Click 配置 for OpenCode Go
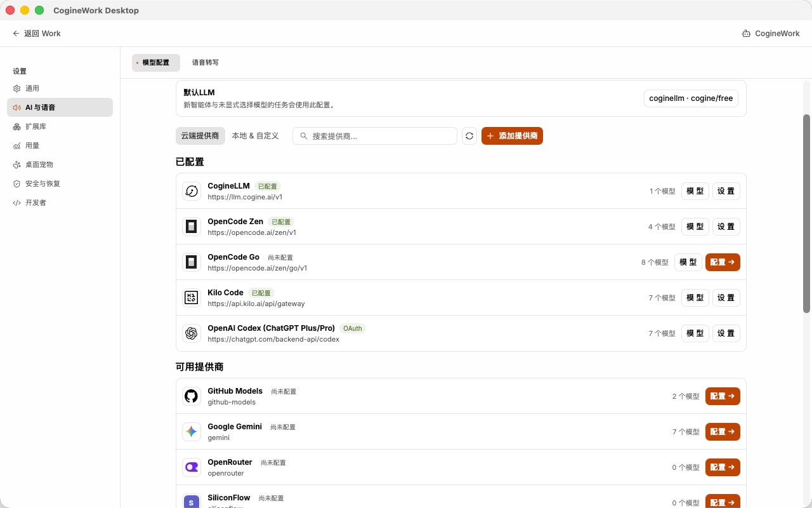 [x=723, y=262]
